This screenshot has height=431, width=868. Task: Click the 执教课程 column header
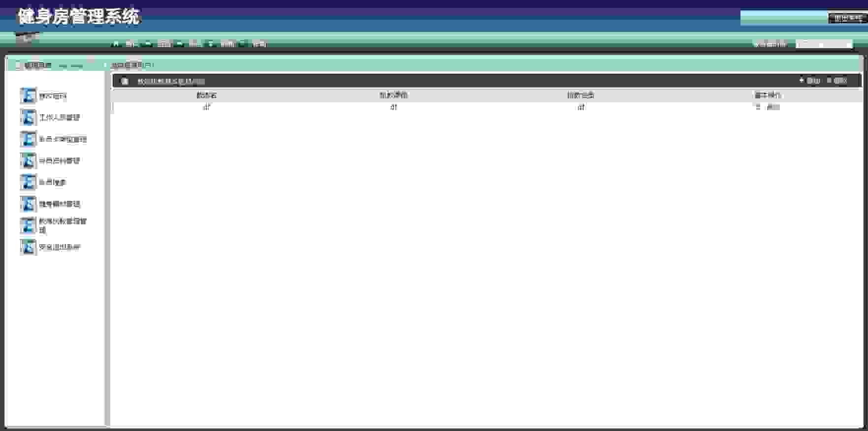(x=393, y=95)
